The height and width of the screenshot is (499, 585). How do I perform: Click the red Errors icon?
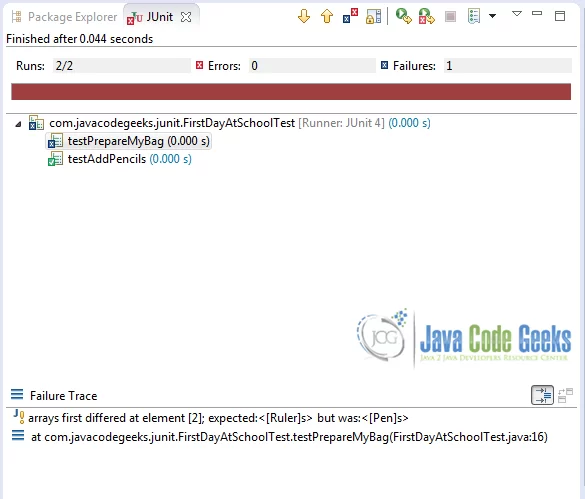pyautogui.click(x=200, y=65)
